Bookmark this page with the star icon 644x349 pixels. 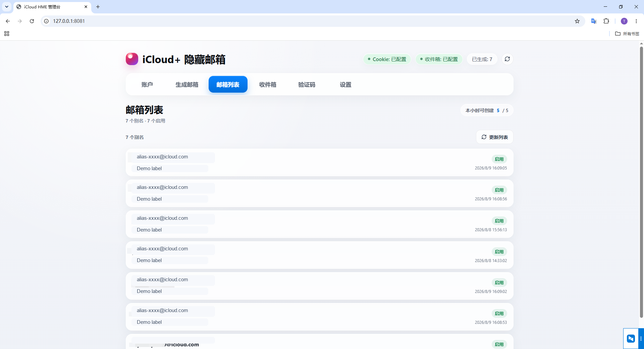(x=577, y=21)
